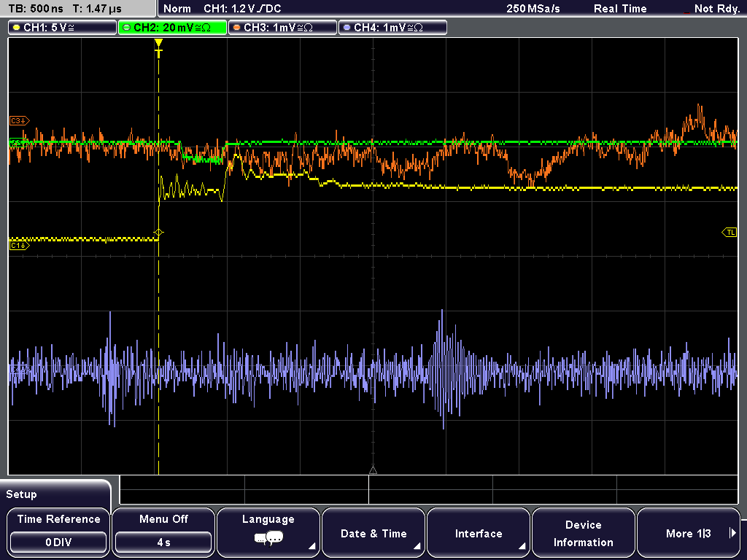Select the CH3 1 mV channel label

point(282,28)
